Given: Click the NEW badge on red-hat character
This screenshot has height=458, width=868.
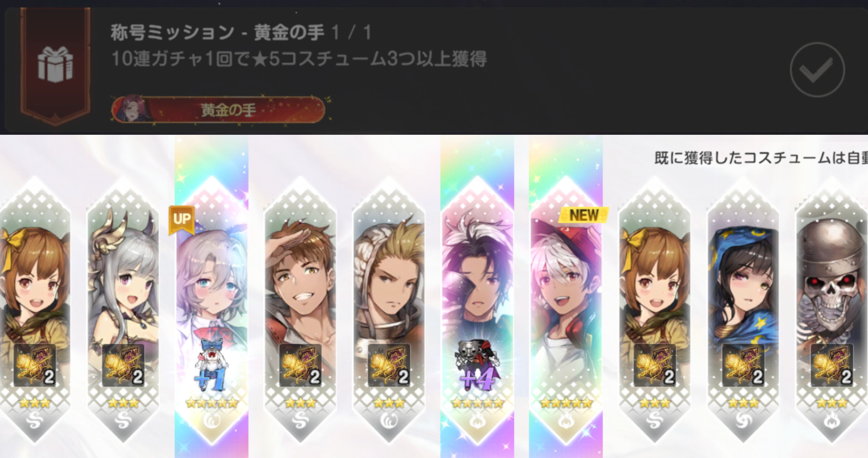Looking at the screenshot, I should pyautogui.click(x=584, y=215).
